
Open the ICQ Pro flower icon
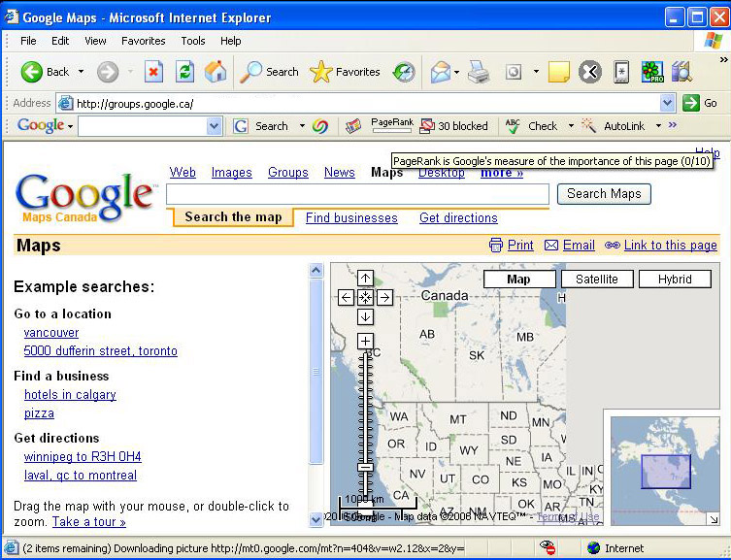[652, 72]
